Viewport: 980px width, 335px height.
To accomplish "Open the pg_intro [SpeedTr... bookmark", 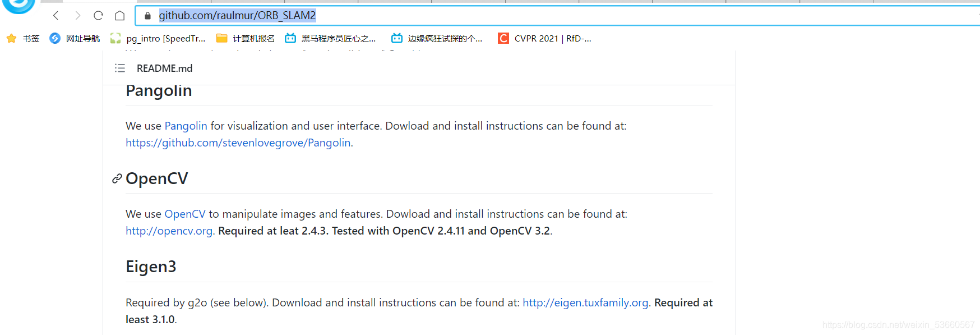I will (x=158, y=38).
